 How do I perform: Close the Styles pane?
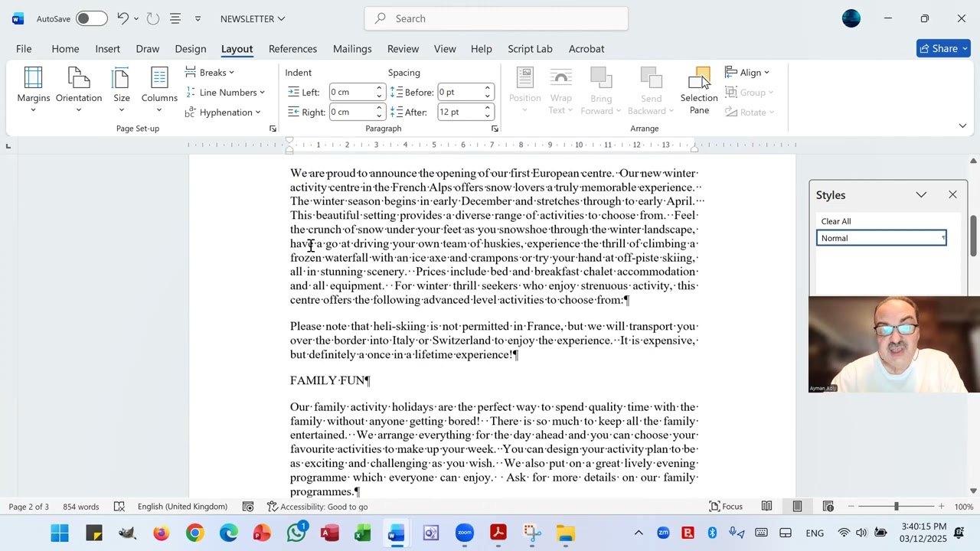(x=952, y=195)
